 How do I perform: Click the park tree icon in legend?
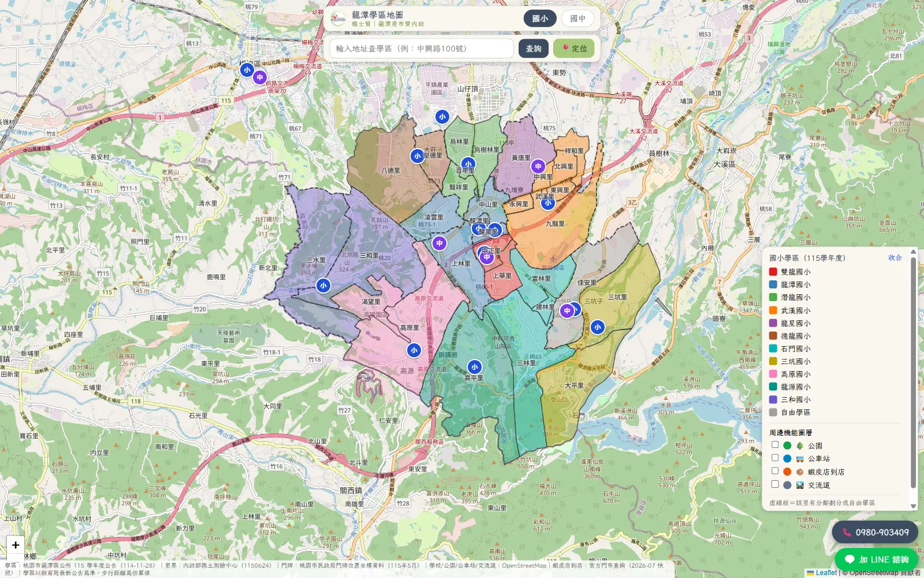point(800,446)
